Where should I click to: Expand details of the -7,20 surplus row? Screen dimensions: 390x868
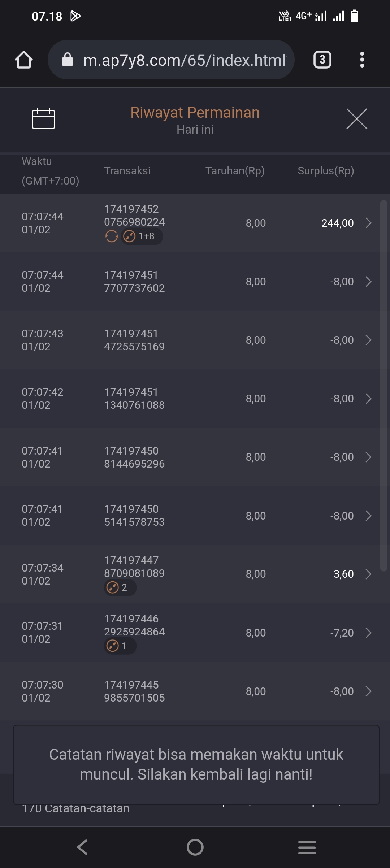coord(368,633)
